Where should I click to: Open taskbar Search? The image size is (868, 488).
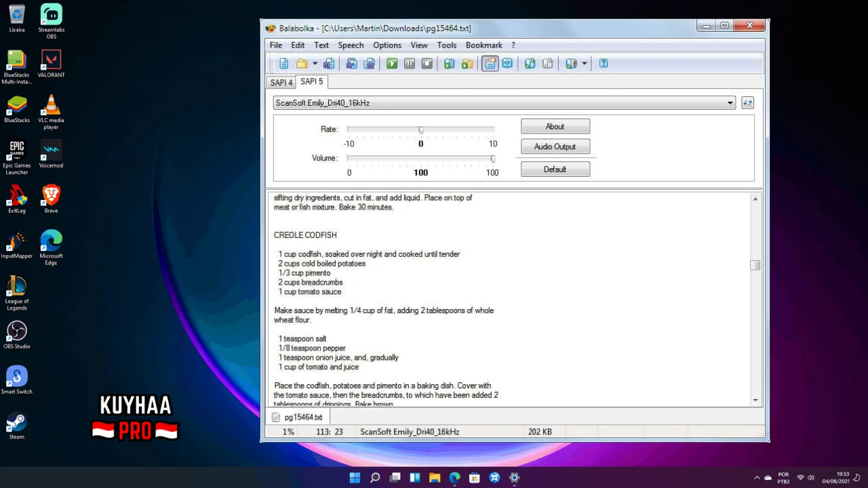coord(375,478)
